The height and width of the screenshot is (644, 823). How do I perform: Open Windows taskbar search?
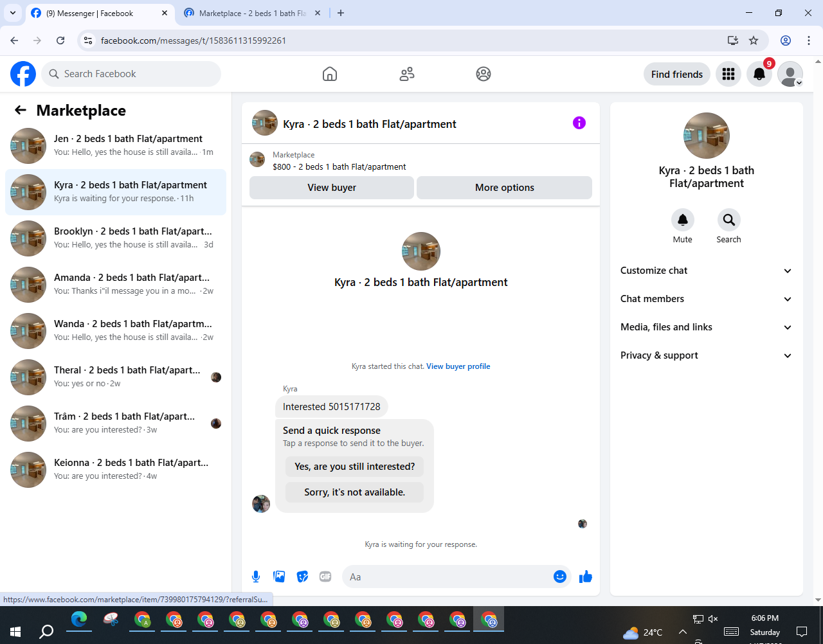(46, 631)
